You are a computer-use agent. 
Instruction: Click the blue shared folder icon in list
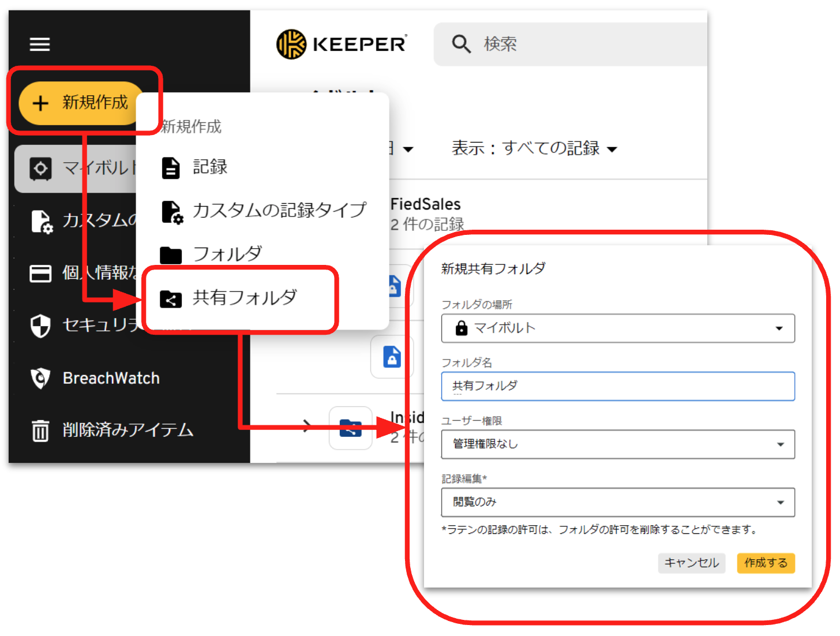pos(351,428)
